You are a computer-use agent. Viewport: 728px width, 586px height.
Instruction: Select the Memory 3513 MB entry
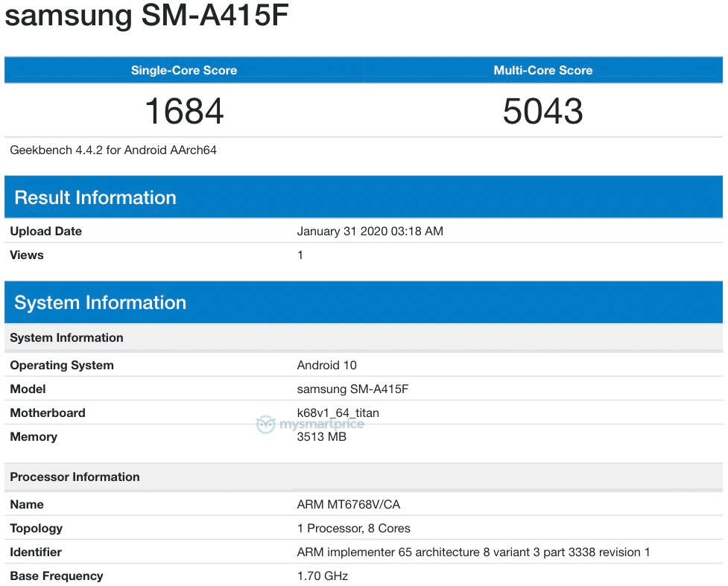click(320, 436)
